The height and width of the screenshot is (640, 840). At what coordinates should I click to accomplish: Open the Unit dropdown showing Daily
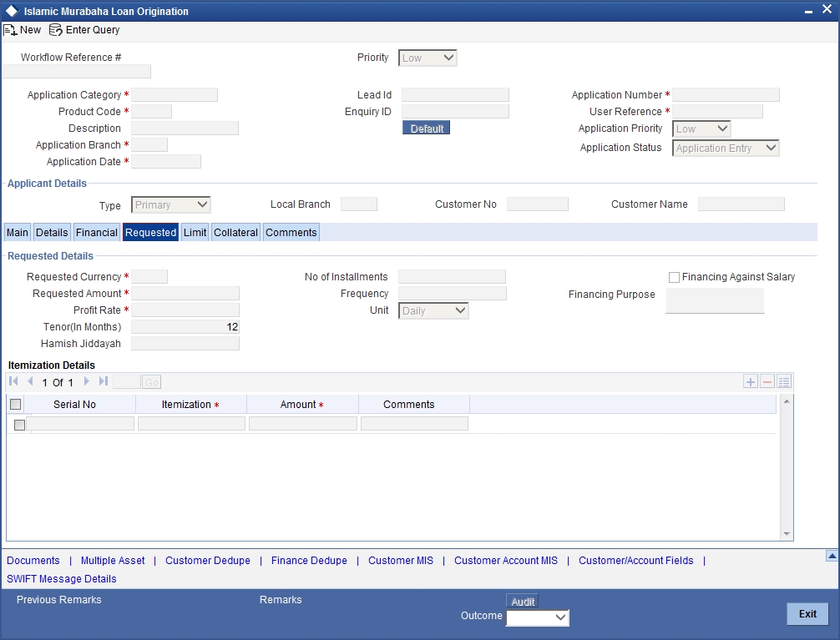pos(433,310)
